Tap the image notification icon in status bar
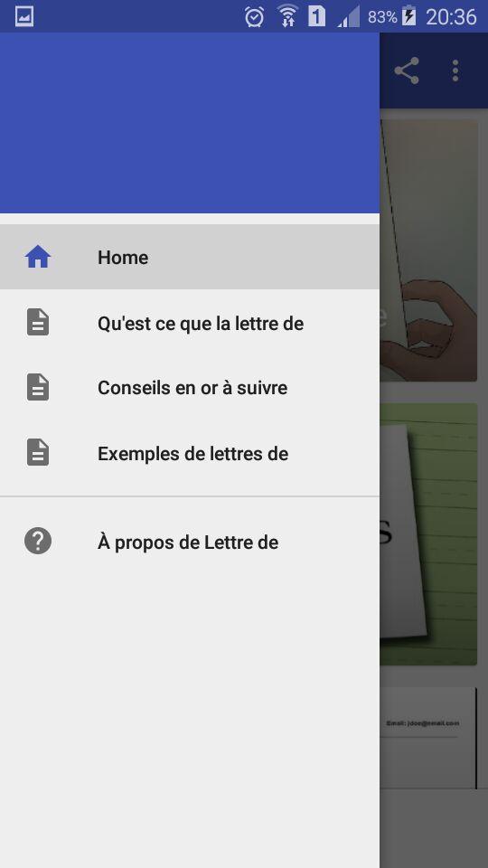488x868 pixels. click(24, 16)
